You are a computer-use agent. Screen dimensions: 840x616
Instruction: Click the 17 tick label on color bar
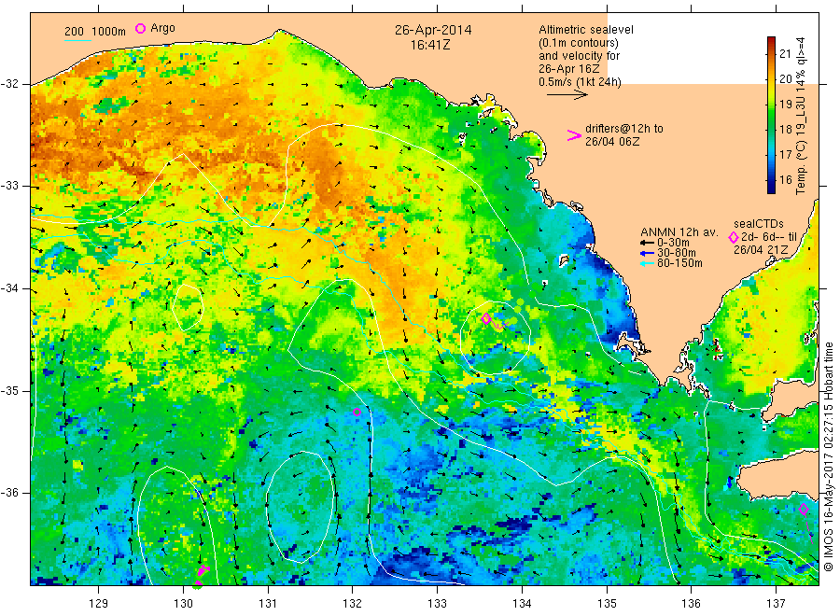(785, 154)
